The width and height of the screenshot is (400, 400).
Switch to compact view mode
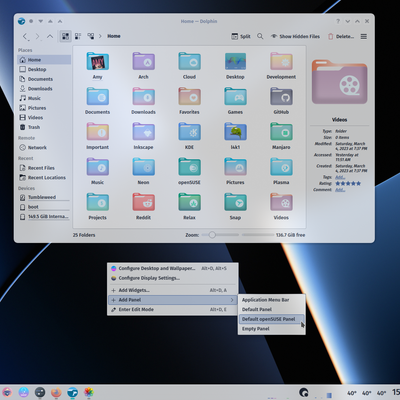(78, 36)
